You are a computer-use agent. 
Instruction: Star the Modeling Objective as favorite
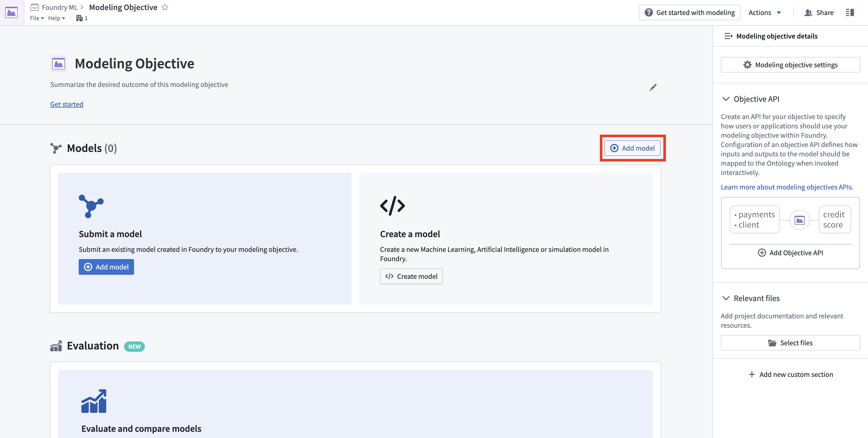pos(165,7)
